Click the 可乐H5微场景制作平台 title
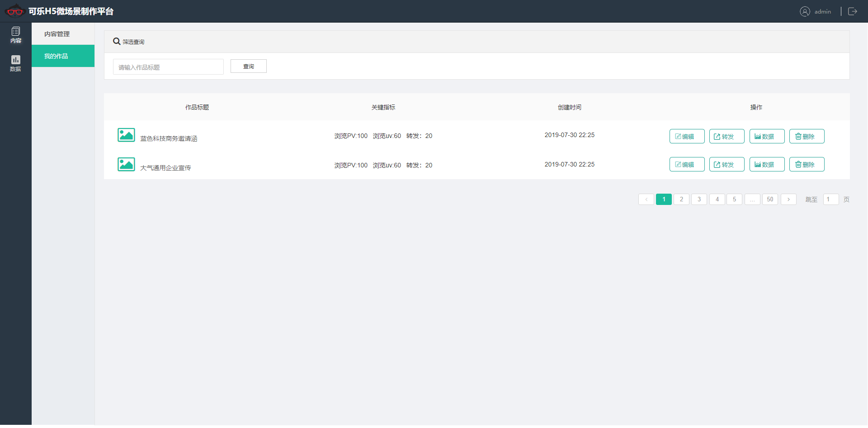 pyautogui.click(x=71, y=11)
